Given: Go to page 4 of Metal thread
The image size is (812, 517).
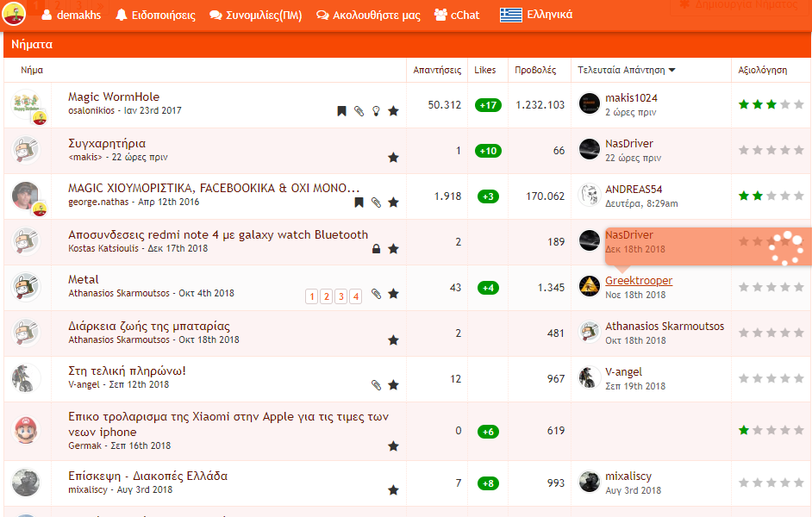Looking at the screenshot, I should pyautogui.click(x=356, y=296).
